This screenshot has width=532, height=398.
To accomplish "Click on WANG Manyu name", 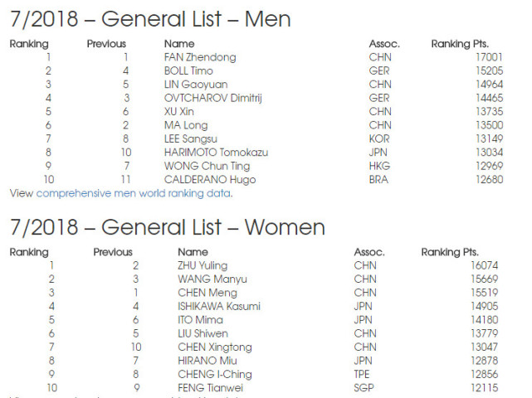I will (212, 279).
